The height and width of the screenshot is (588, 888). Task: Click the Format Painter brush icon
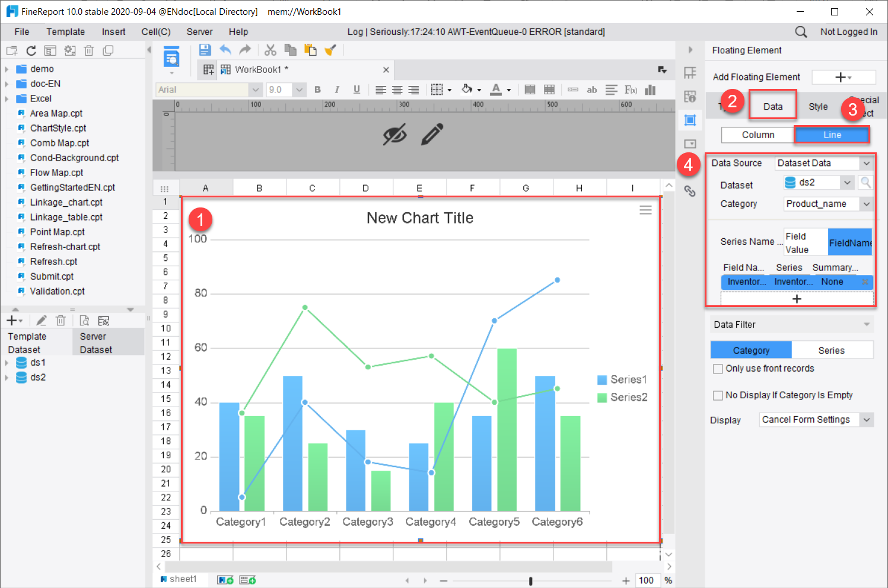[x=331, y=50]
